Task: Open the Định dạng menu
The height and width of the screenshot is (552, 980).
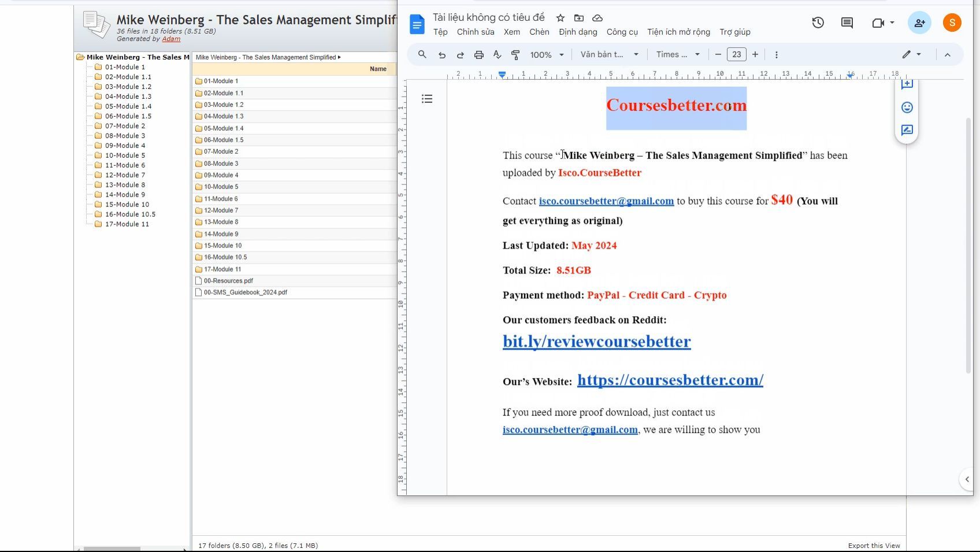Action: pos(578,32)
